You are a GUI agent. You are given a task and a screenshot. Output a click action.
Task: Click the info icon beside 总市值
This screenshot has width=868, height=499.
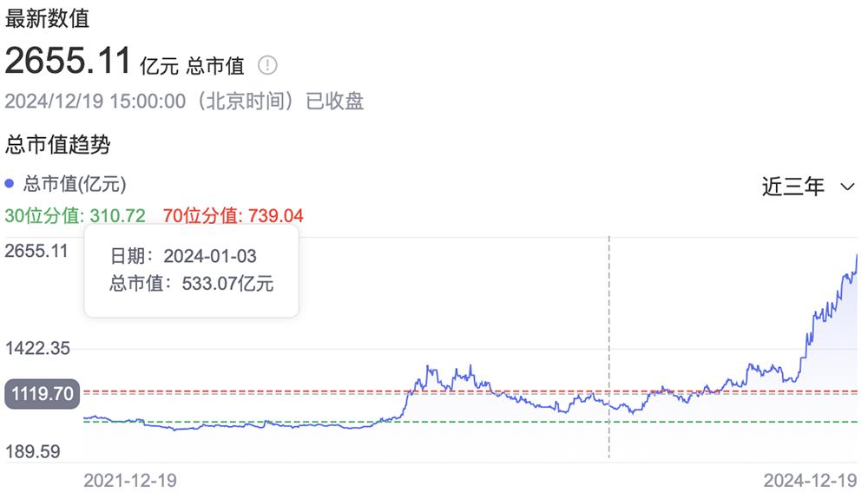268,65
